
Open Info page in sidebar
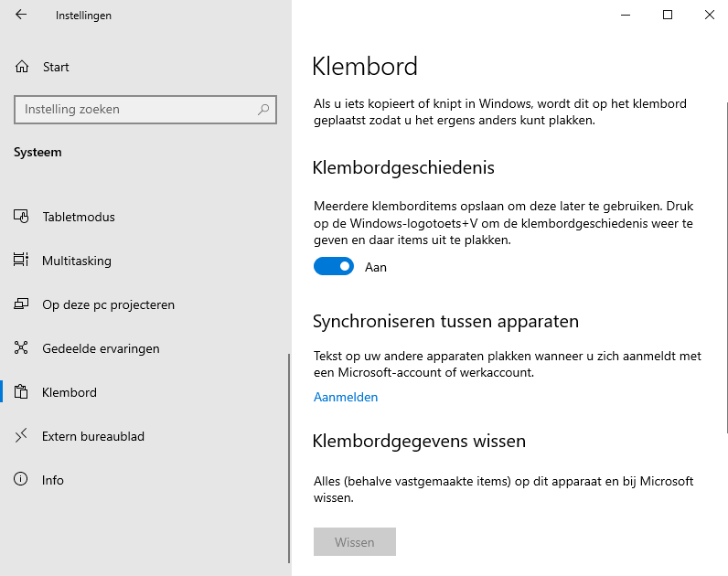(53, 480)
